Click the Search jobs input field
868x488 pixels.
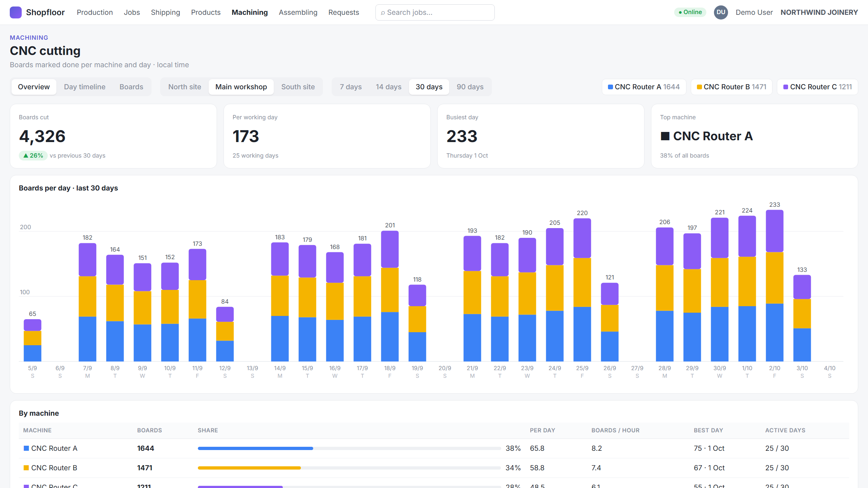[435, 13]
